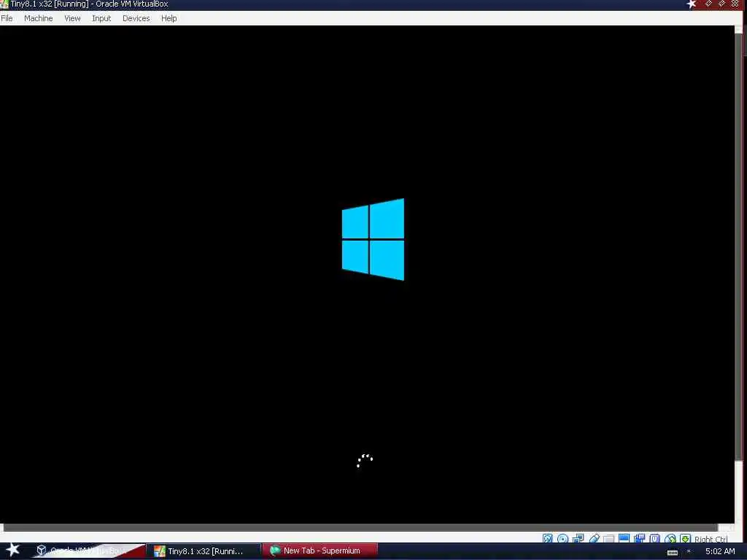The width and height of the screenshot is (747, 560).
Task: Open the Machine menu
Action: (38, 18)
